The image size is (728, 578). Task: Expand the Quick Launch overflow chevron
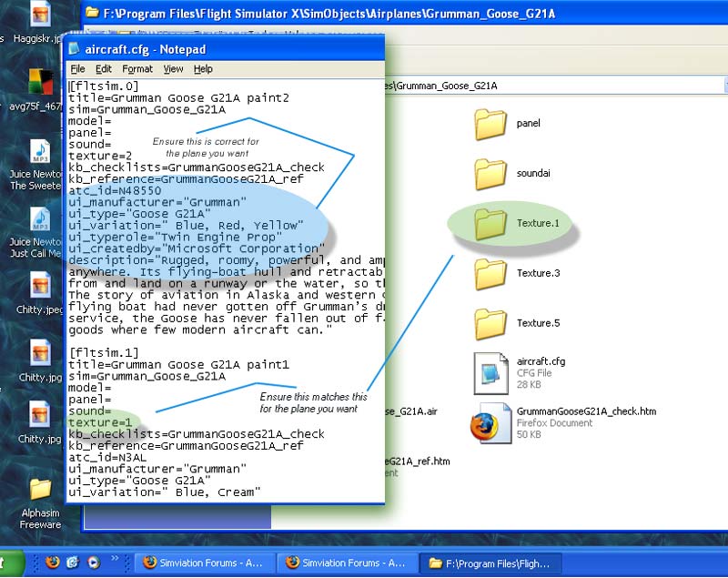[x=115, y=557]
